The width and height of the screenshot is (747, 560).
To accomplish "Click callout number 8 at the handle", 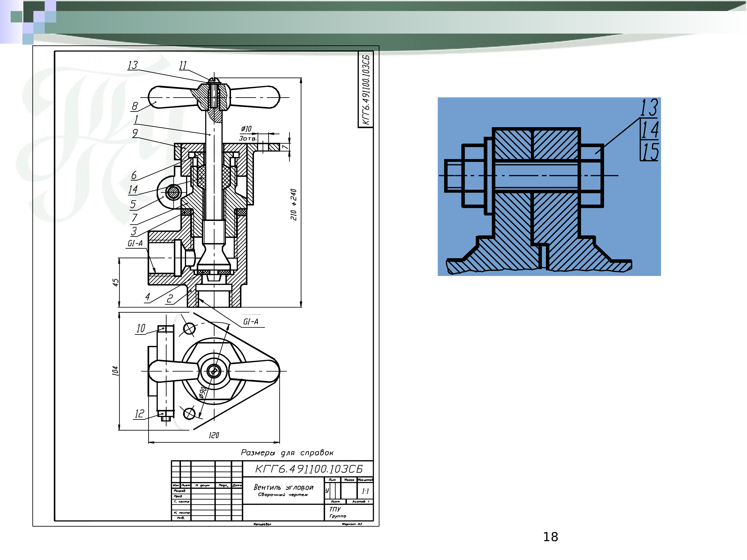I will pyautogui.click(x=135, y=106).
